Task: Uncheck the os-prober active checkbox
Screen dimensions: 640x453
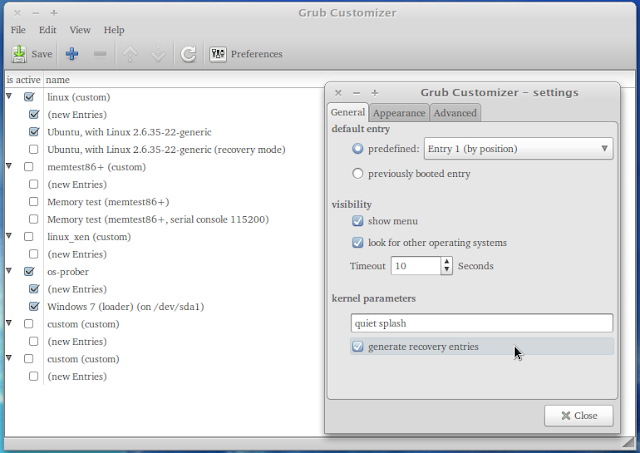Action: point(29,271)
